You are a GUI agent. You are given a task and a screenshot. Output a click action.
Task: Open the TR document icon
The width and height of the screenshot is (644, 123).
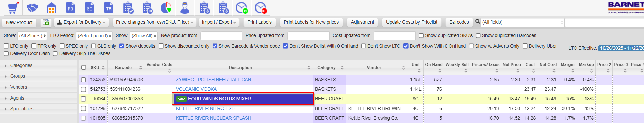coord(109,7)
